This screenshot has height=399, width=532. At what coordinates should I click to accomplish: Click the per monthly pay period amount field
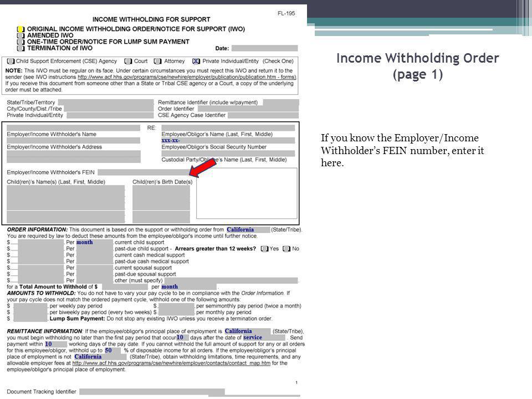(176, 312)
